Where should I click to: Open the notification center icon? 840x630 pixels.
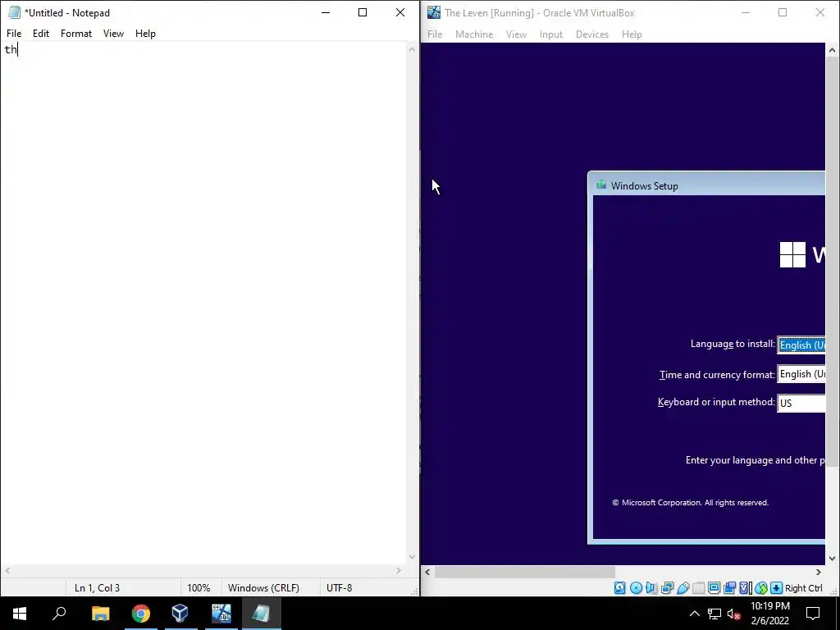tap(813, 614)
